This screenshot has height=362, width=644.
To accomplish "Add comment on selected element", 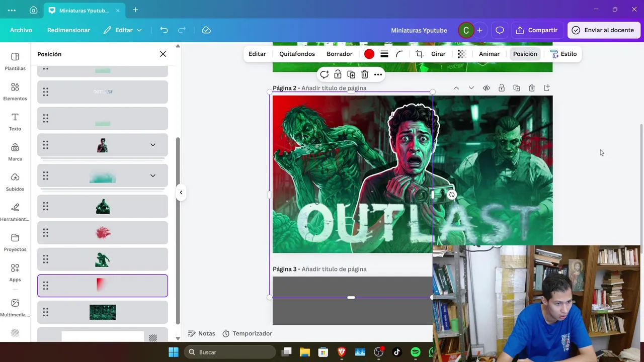I will [x=325, y=74].
